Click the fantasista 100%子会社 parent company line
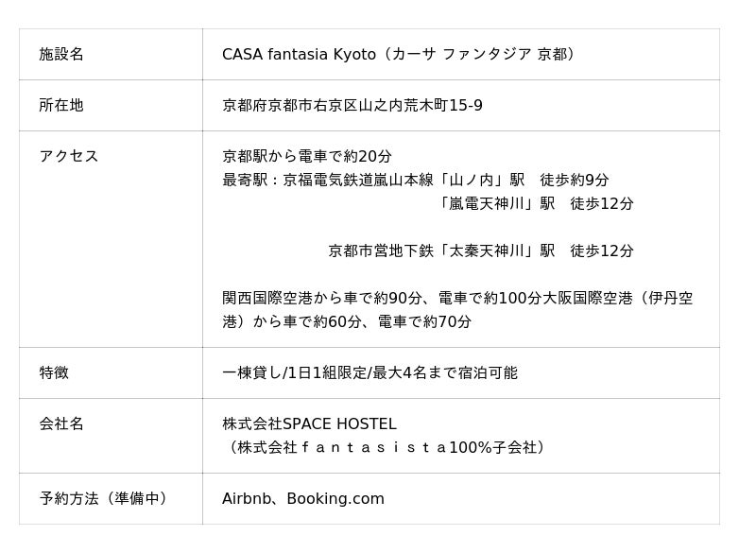756x553 pixels. click(x=387, y=448)
